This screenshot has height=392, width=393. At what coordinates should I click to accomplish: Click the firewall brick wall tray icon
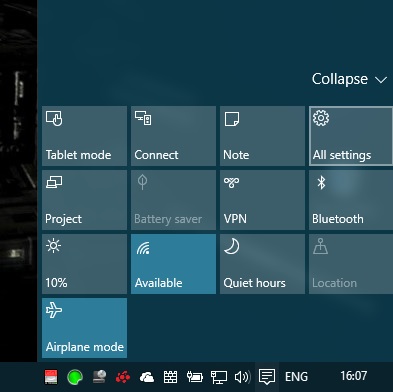(x=170, y=377)
